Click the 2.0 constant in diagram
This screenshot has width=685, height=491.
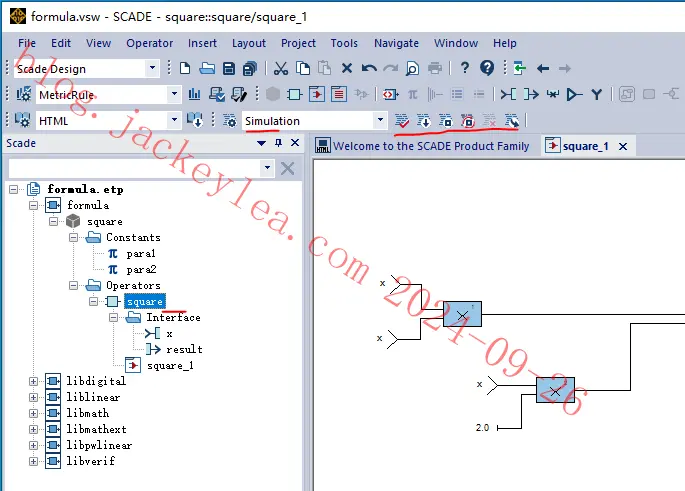pyautogui.click(x=482, y=428)
